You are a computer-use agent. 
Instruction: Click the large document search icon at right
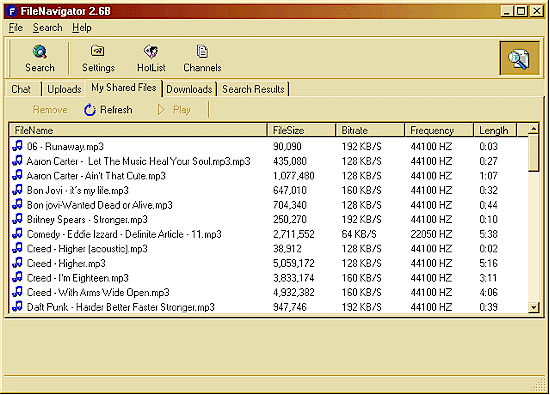point(519,58)
